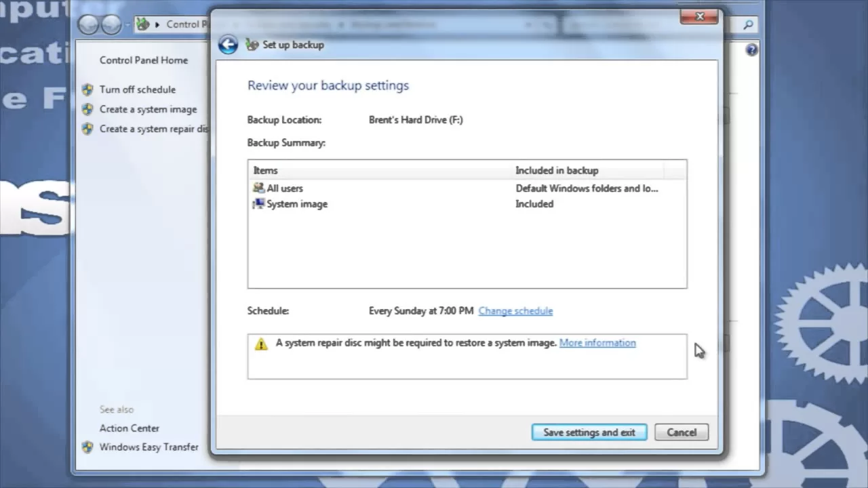
Task: Click the Set up backup wizard icon
Action: [x=252, y=45]
